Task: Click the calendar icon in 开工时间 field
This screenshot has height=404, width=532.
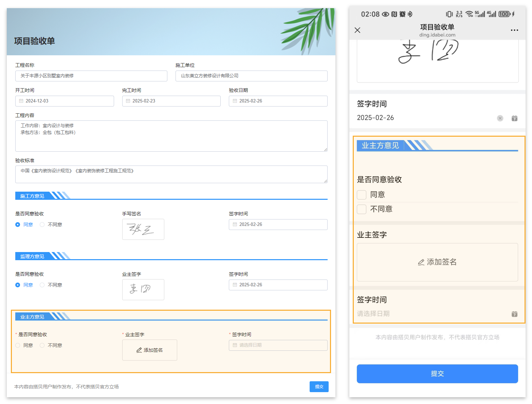Action: point(22,101)
